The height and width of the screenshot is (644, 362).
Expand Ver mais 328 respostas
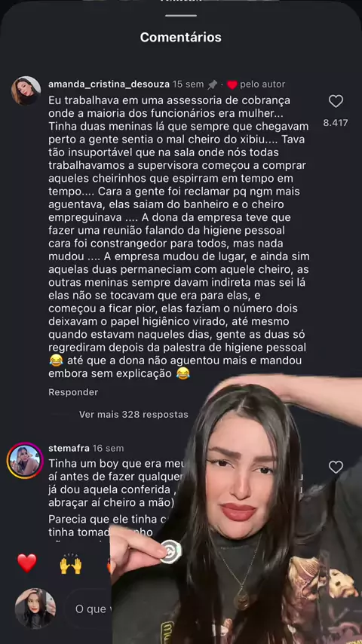[133, 415]
